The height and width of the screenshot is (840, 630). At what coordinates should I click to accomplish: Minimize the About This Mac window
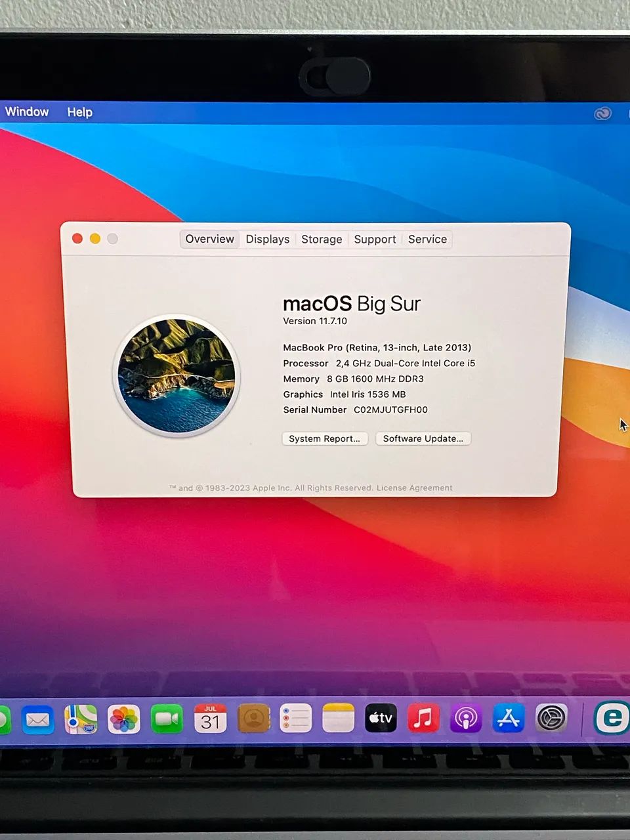(95, 238)
